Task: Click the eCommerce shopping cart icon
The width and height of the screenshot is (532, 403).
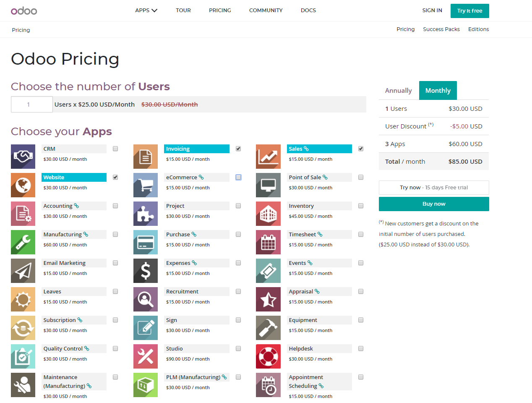Action: 146,185
